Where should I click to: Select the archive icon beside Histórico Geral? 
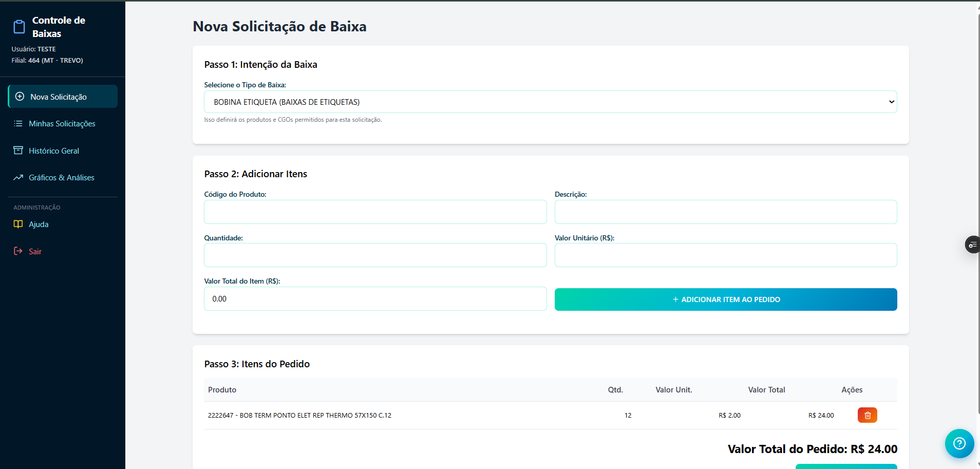[x=18, y=150]
